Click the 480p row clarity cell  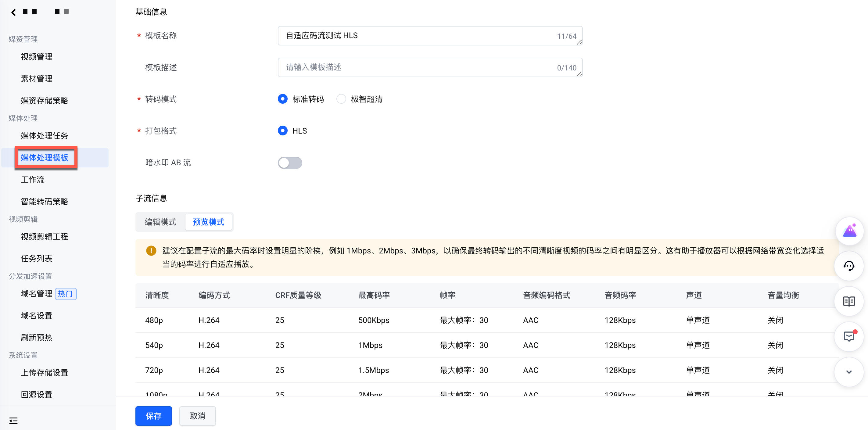coord(154,320)
